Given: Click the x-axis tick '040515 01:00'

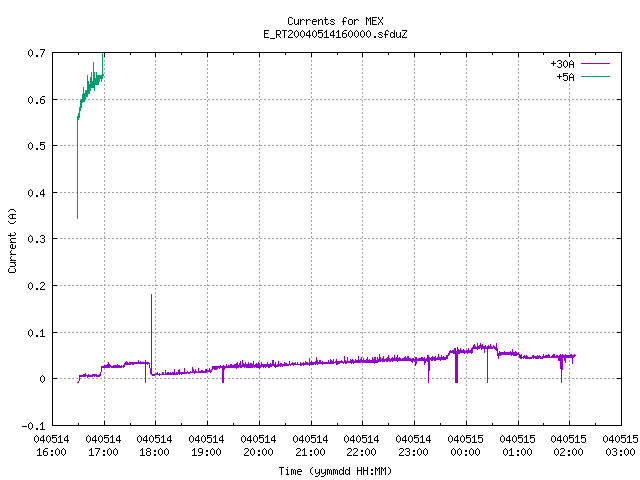Looking at the screenshot, I should pos(517,446).
